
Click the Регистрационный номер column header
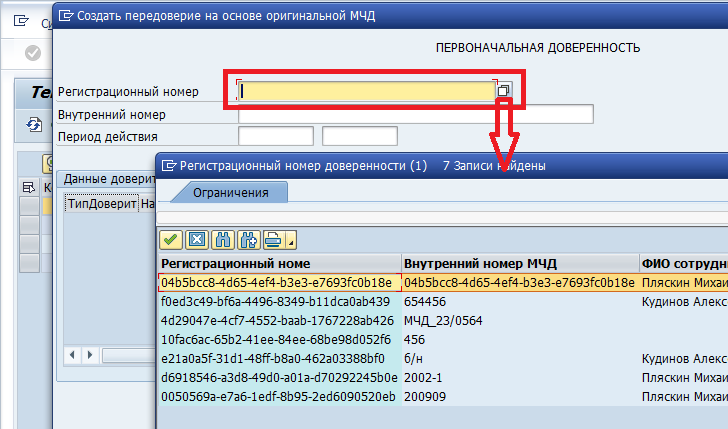pyautogui.click(x=279, y=263)
